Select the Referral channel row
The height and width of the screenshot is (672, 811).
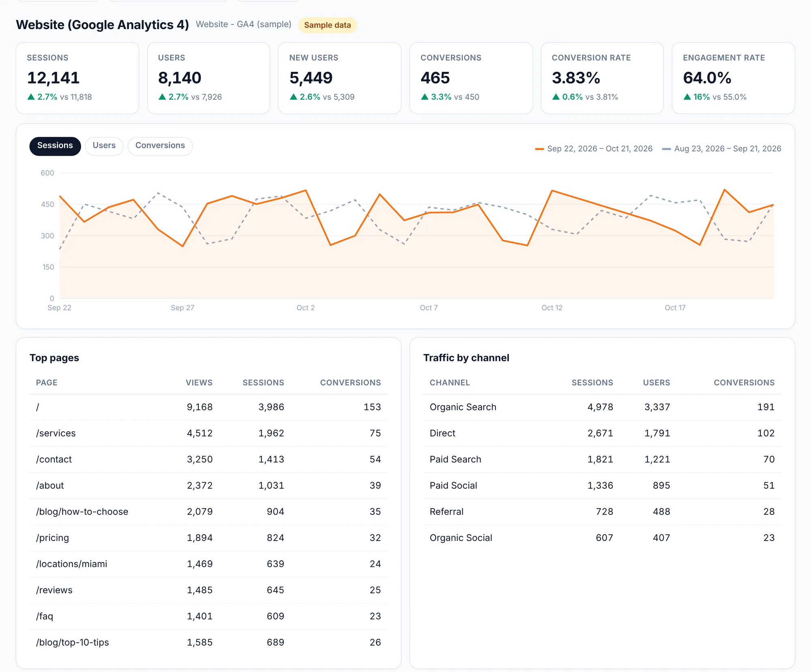[x=602, y=512]
